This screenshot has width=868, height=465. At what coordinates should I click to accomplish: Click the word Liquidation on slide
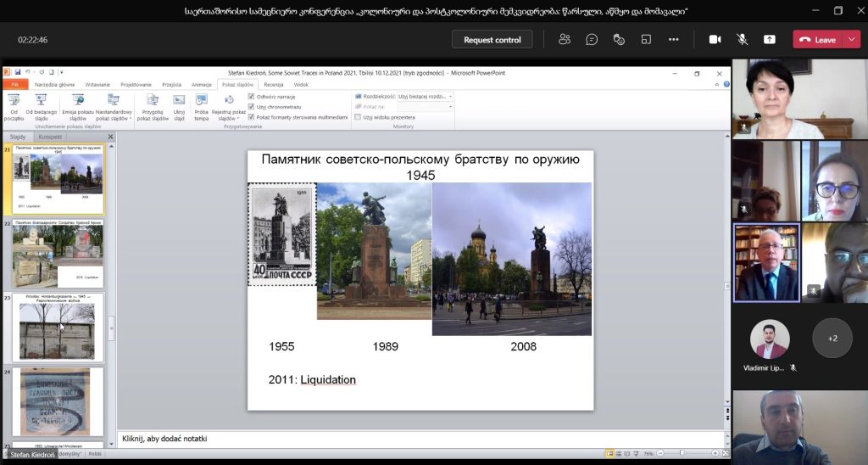[328, 379]
